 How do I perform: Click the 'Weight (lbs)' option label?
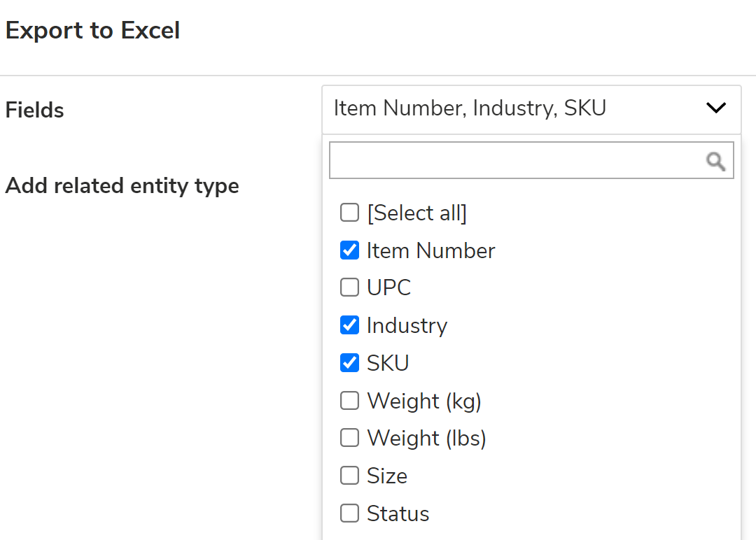click(427, 439)
